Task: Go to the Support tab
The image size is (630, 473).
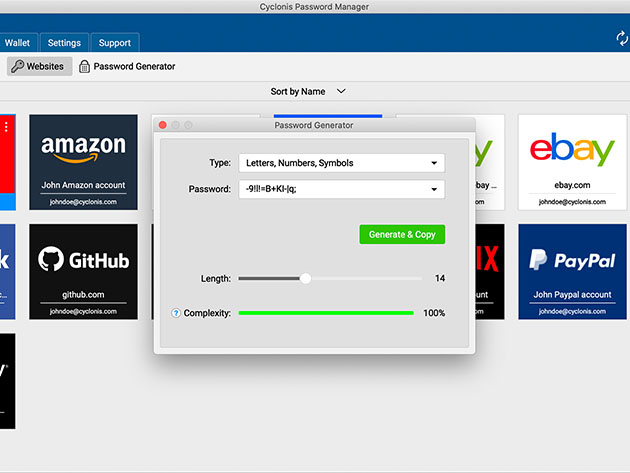Action: click(x=115, y=43)
